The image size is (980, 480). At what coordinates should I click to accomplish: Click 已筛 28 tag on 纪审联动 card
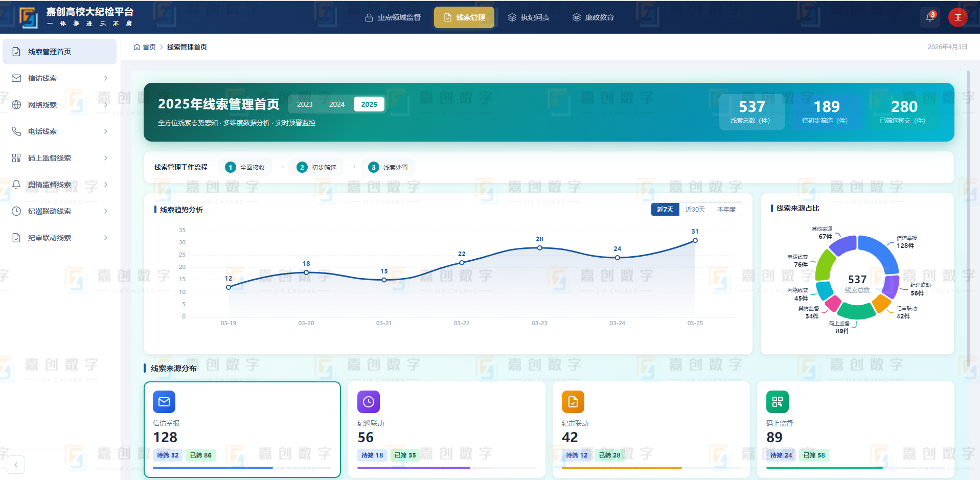(x=609, y=455)
